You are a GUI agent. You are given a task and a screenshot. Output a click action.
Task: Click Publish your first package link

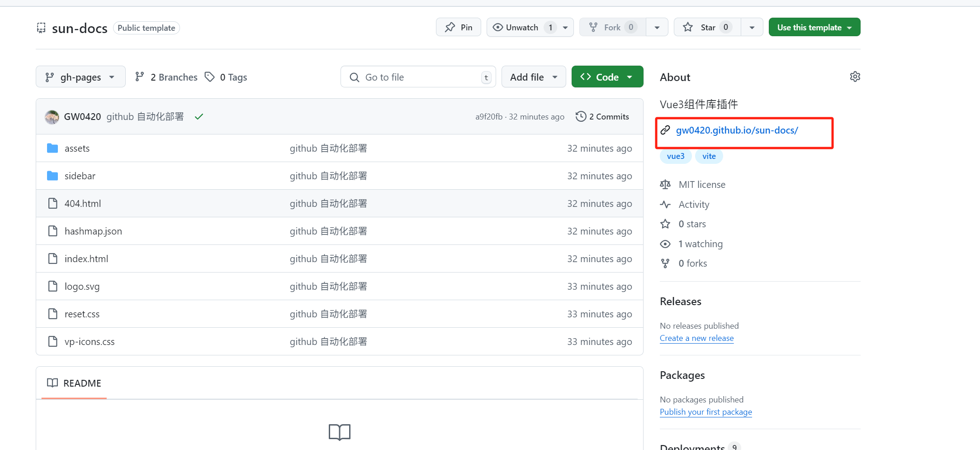coord(705,412)
